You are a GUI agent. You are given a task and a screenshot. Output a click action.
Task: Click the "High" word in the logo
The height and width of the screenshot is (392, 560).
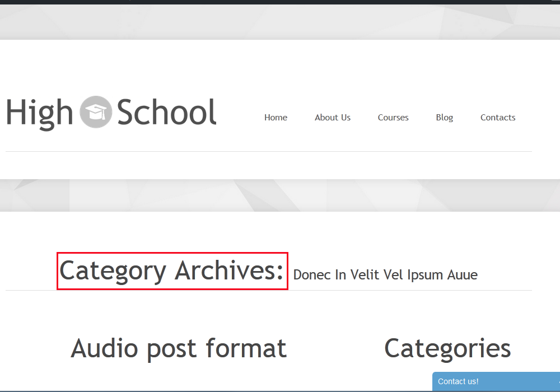40,114
